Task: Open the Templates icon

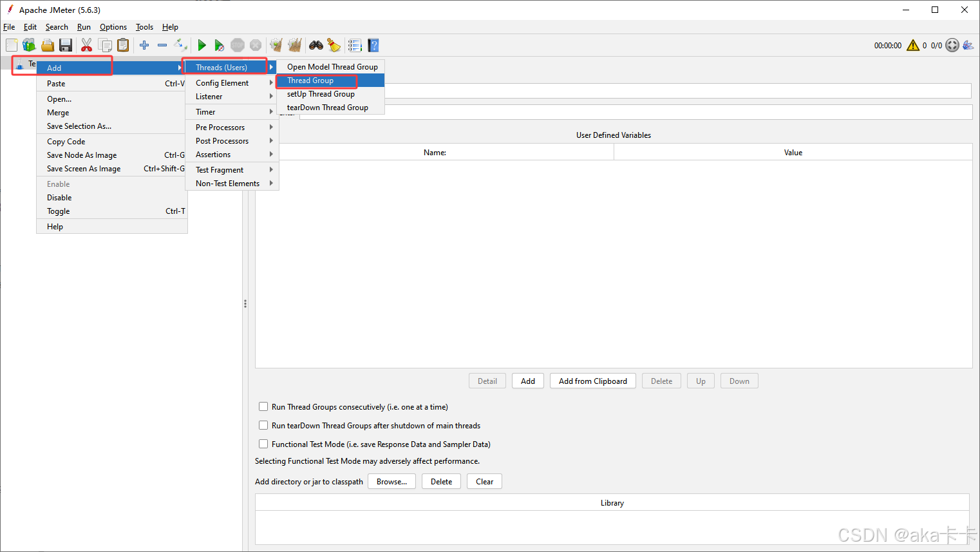Action: click(x=29, y=45)
